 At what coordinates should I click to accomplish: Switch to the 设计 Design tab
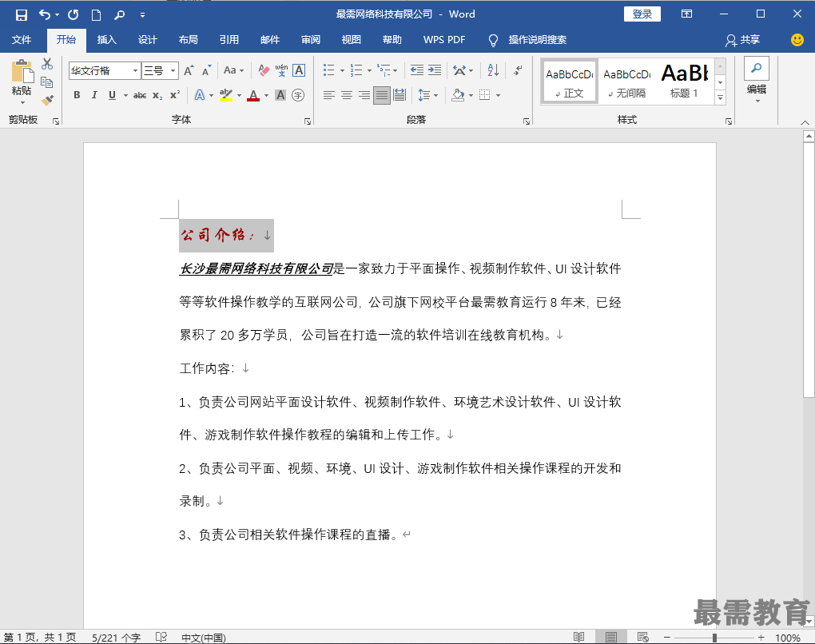(x=147, y=40)
